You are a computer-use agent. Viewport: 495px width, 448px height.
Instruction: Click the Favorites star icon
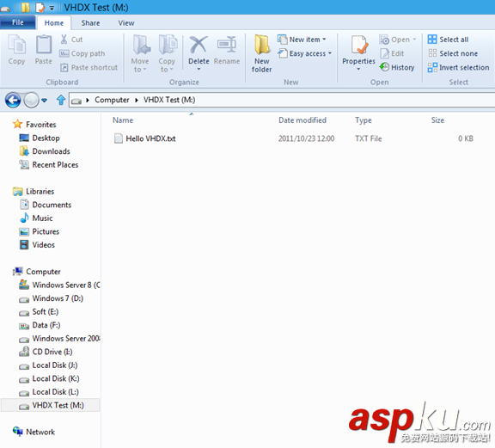click(17, 124)
